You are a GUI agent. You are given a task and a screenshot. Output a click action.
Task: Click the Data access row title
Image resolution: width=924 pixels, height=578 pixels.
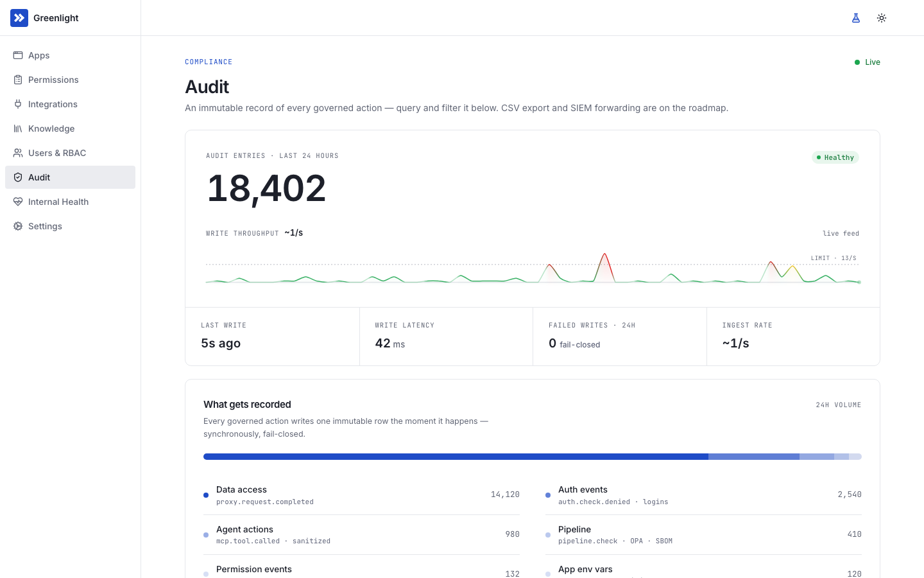241,489
